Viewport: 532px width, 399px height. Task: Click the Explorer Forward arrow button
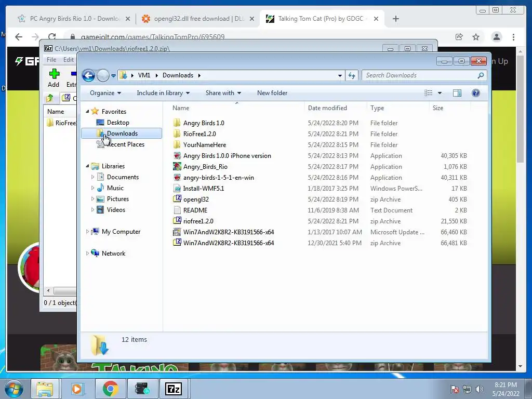103,75
